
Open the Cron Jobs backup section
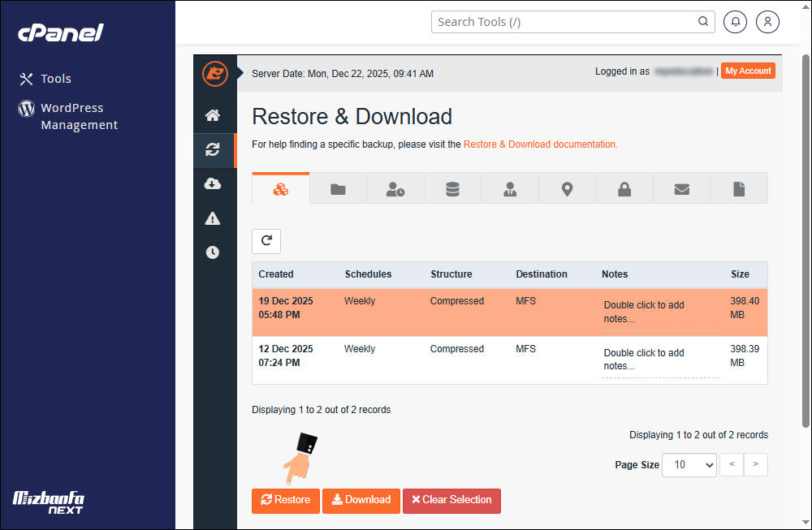point(395,187)
